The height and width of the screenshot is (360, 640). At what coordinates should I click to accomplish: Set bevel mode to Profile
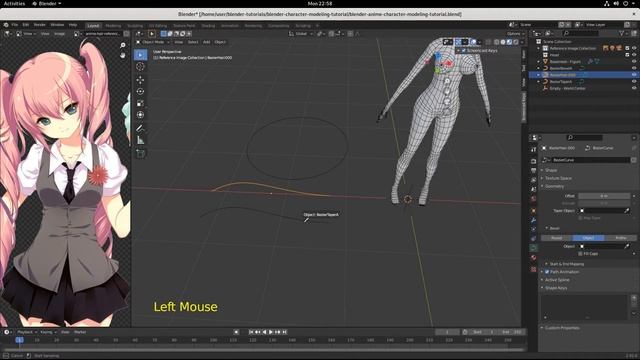(x=620, y=238)
